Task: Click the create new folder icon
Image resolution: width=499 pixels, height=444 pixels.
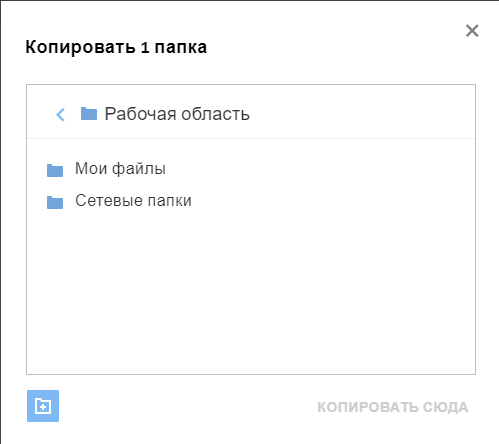Action: 43,406
